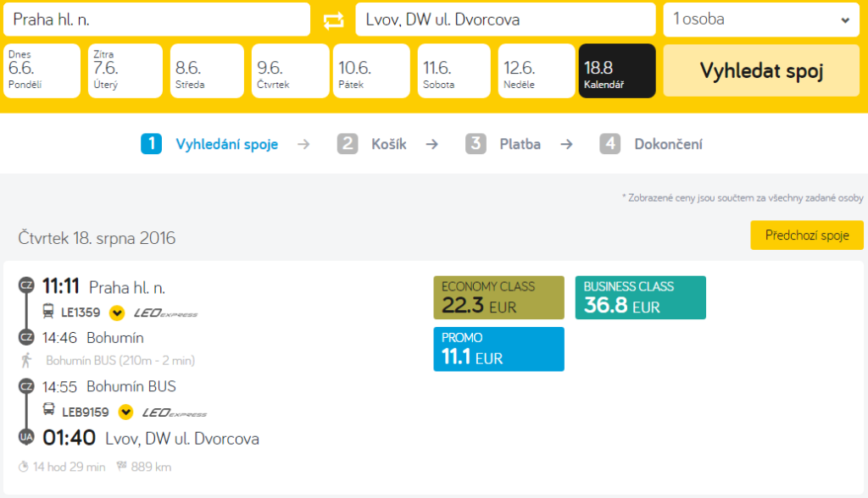Expand LEB9159 bus details chevron
868x498 pixels.
point(125,412)
